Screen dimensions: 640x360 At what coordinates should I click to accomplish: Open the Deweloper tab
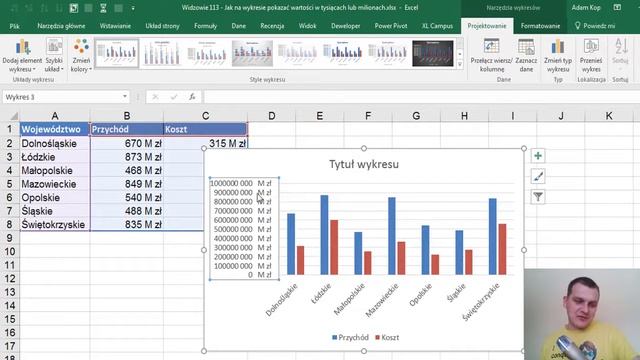coord(345,26)
